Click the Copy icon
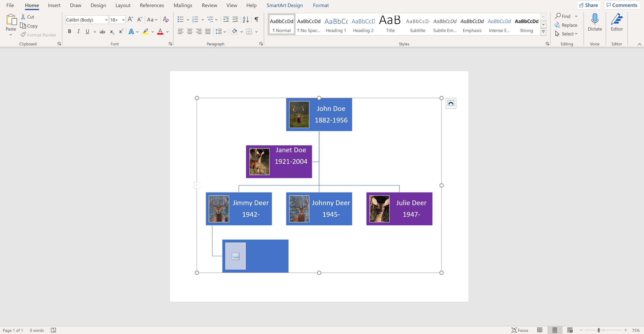This screenshot has width=644, height=334. click(x=29, y=26)
